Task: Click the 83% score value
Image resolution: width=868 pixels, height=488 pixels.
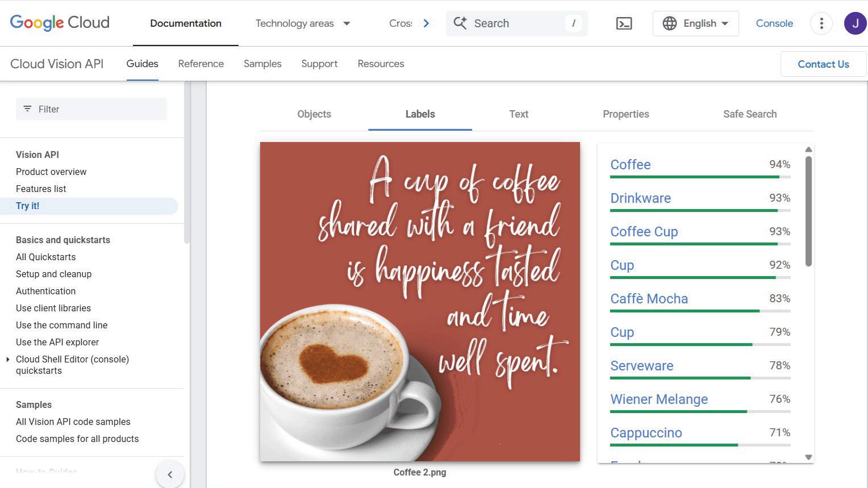Action: click(779, 298)
